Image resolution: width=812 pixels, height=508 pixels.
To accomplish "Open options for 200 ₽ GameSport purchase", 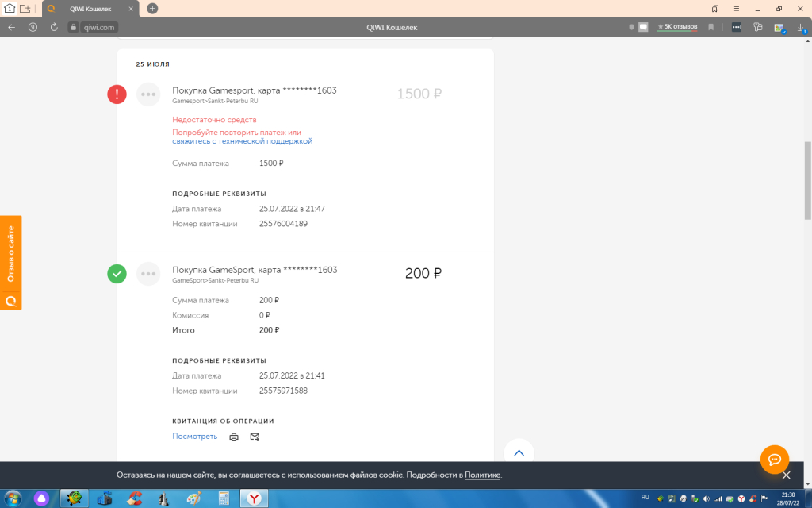I will pyautogui.click(x=148, y=274).
